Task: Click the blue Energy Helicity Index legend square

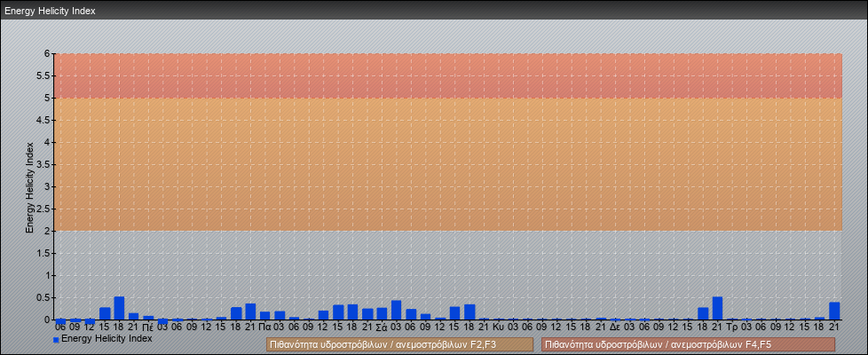Action: 56,340
